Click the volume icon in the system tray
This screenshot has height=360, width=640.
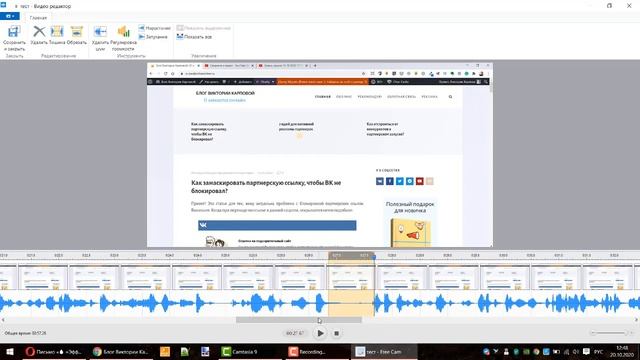(576, 351)
